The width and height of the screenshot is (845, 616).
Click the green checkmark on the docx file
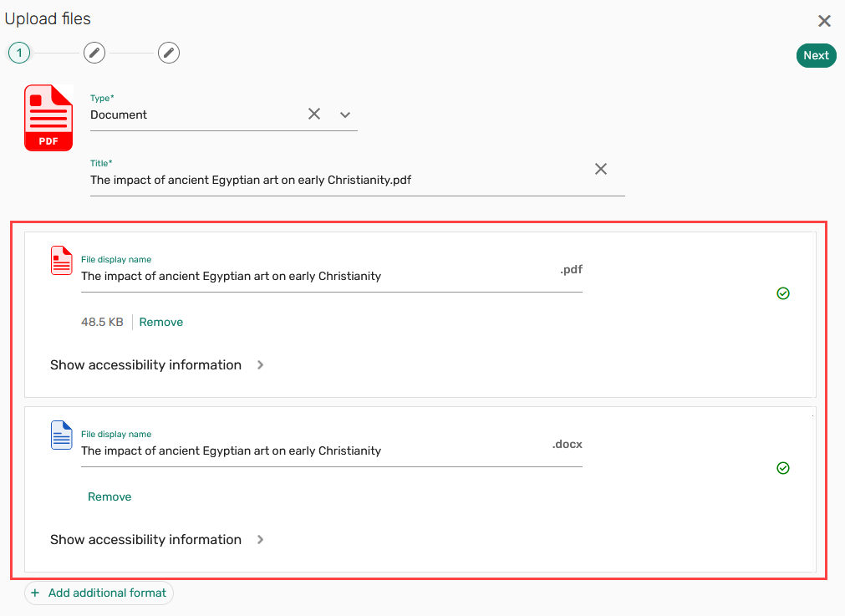click(x=783, y=468)
